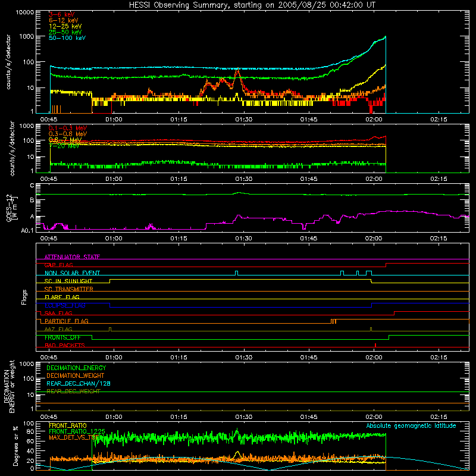Select the 50-100 keV legend label
The width and height of the screenshot is (476, 476).
[x=67, y=37]
